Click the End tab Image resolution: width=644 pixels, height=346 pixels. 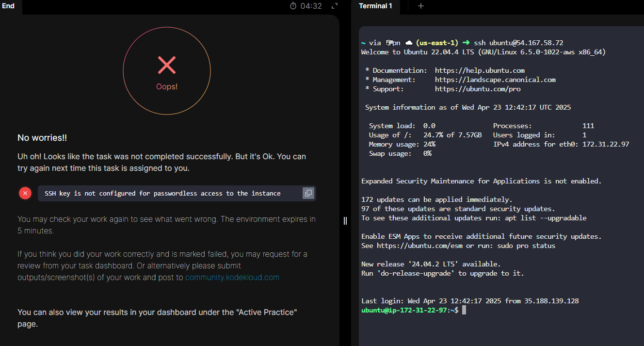8,6
